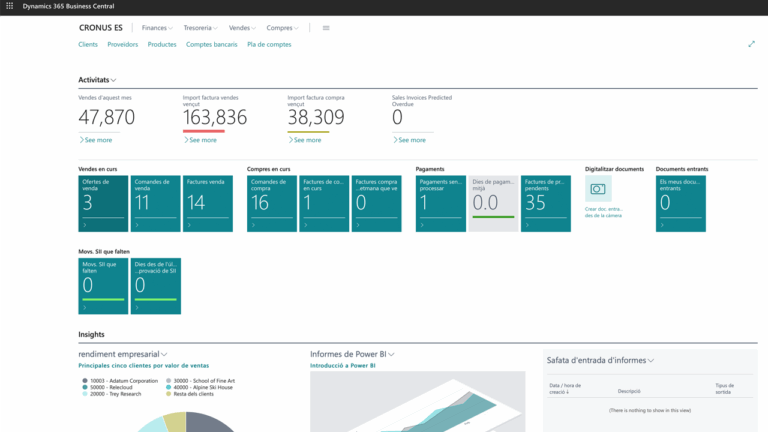
Task: Open Factures compra setmana que ve tile
Action: pos(377,204)
